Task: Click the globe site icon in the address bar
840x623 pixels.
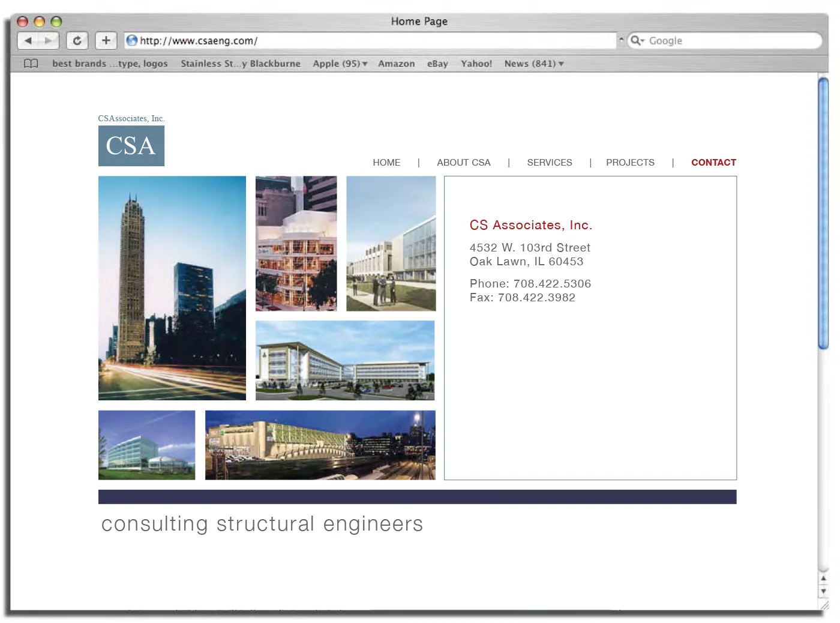Action: (x=131, y=41)
